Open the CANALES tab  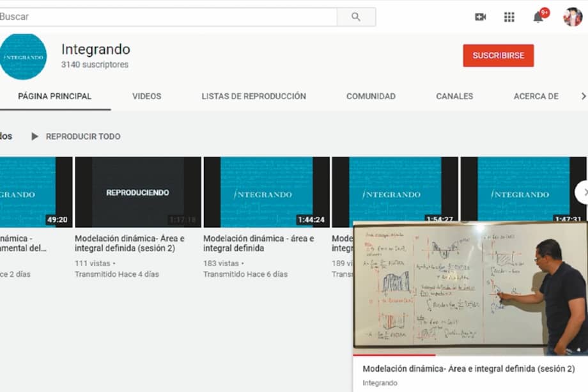click(x=454, y=96)
